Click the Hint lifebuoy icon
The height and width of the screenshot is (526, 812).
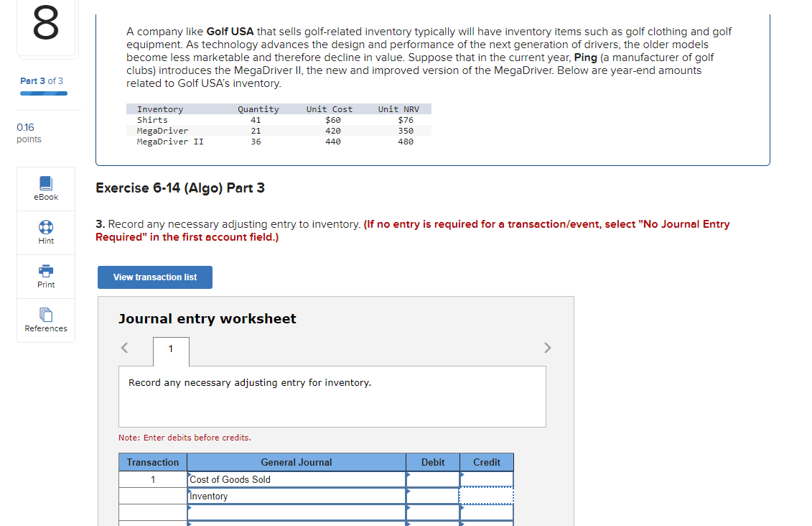[45, 227]
